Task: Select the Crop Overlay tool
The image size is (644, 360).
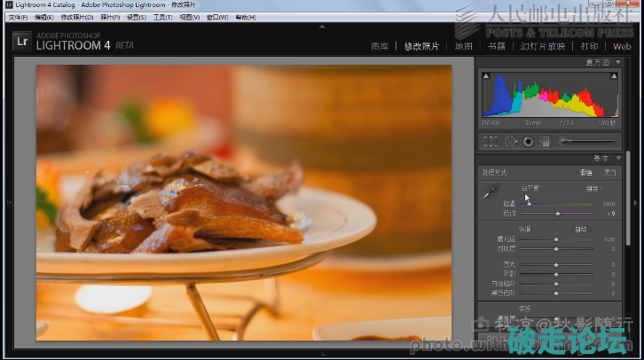Action: [x=491, y=141]
